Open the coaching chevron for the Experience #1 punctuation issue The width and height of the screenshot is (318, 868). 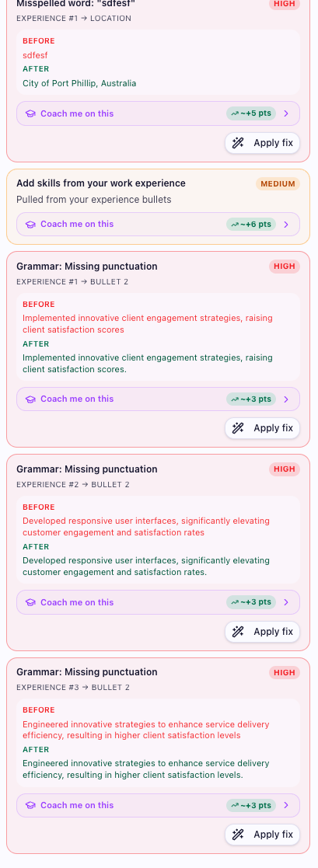pyautogui.click(x=286, y=399)
